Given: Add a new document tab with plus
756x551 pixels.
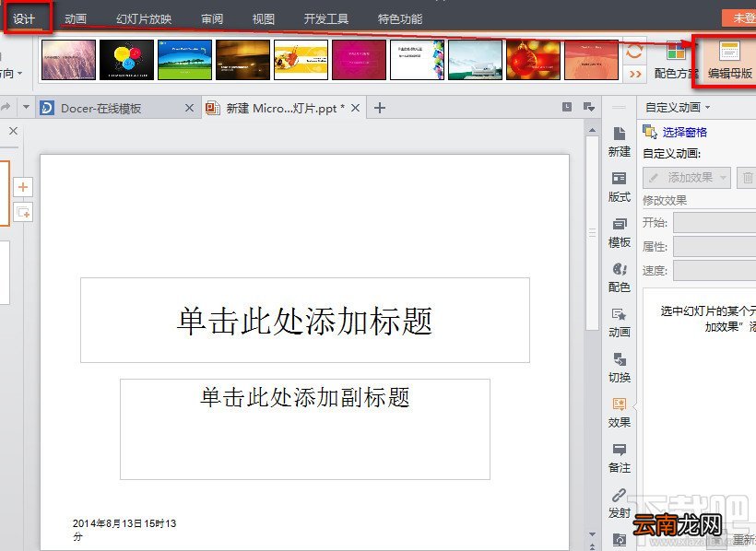Looking at the screenshot, I should (380, 108).
